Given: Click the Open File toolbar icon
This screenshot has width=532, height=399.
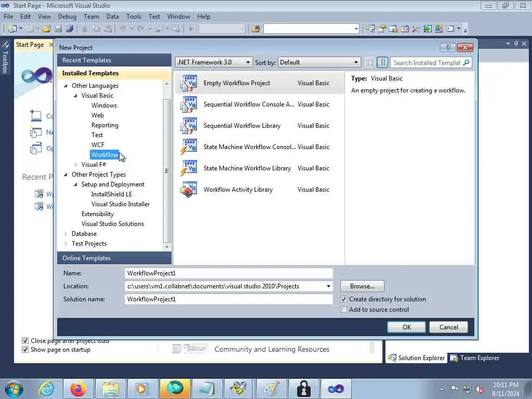Looking at the screenshot, I should [x=47, y=29].
